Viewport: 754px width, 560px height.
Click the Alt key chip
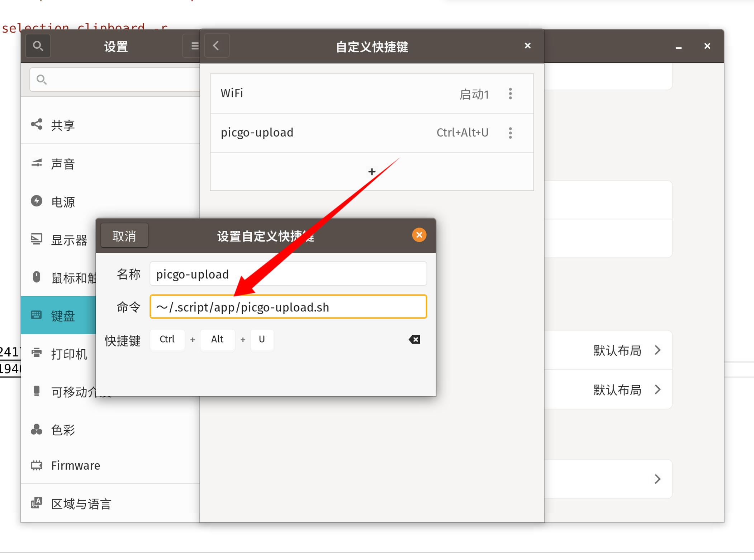point(217,339)
